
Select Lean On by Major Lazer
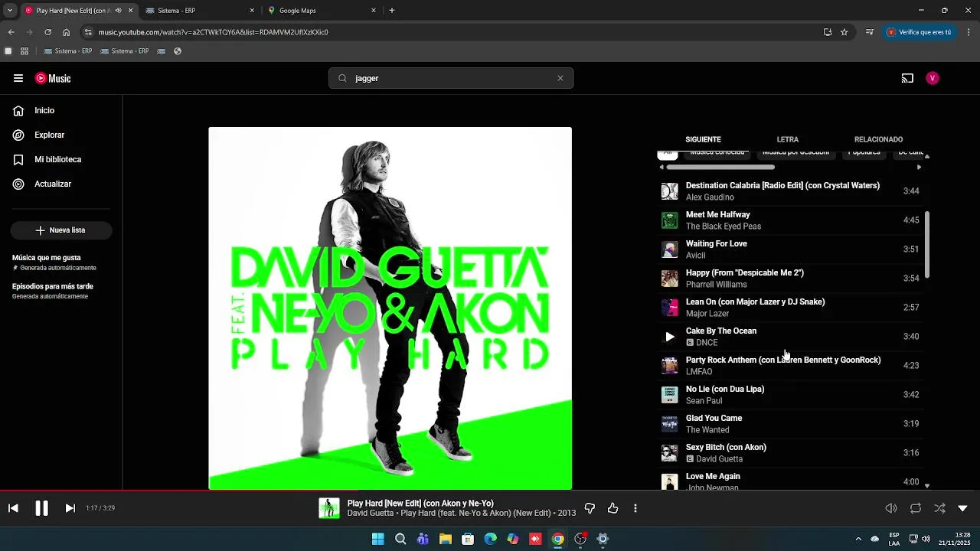tap(790, 308)
